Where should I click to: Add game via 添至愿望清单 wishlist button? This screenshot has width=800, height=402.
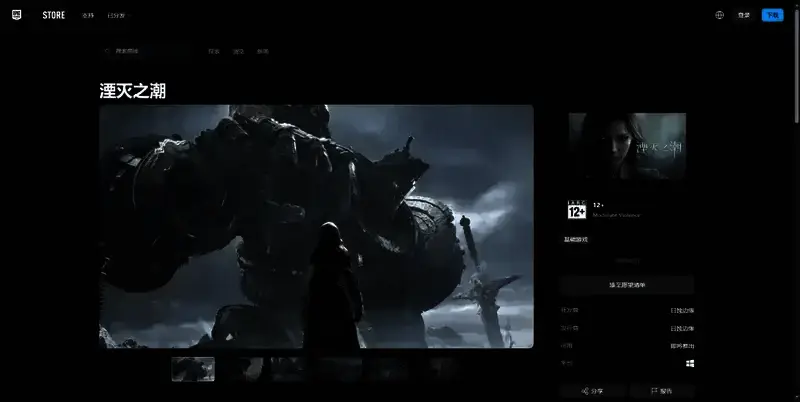[x=627, y=285]
